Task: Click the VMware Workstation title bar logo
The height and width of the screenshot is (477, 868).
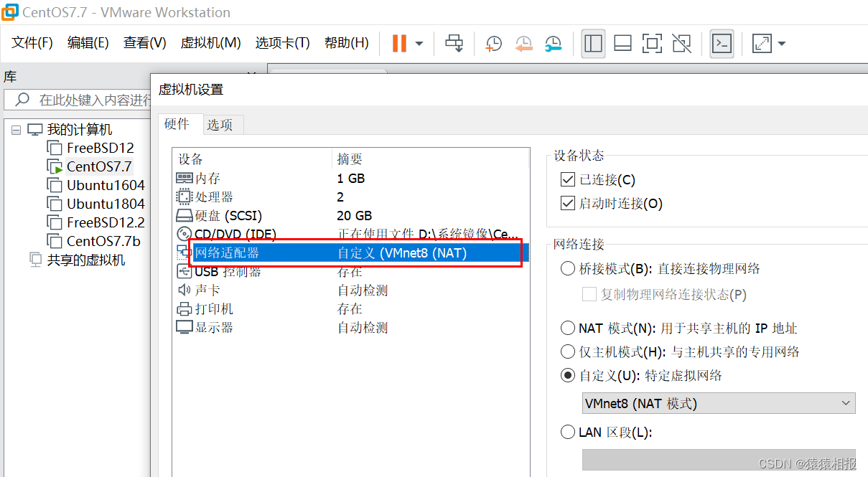Action: [9, 12]
